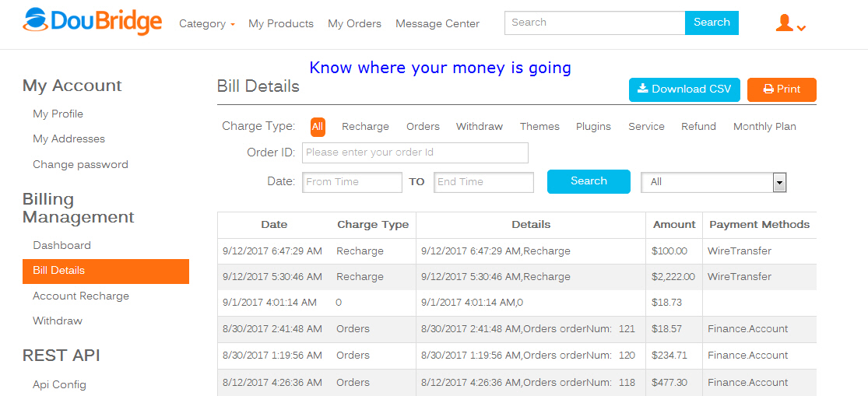Select the $2,222.00 amount cell
This screenshot has height=396, width=868.
674,276
